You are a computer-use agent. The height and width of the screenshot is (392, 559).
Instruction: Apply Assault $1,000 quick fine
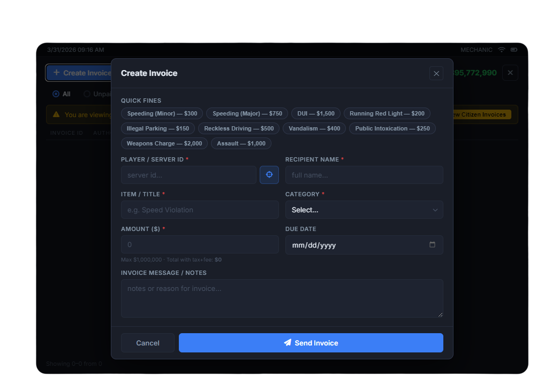pos(241,143)
